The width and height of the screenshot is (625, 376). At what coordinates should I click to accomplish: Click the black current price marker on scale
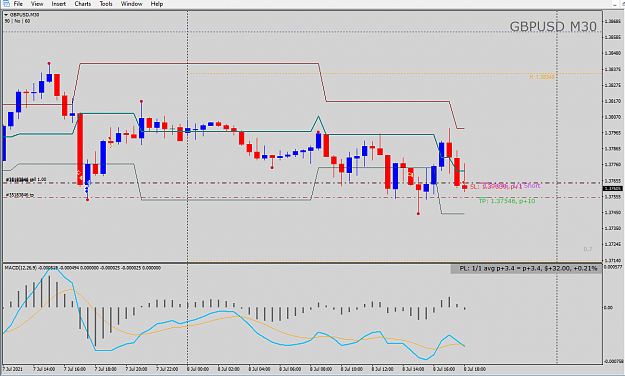(x=613, y=189)
